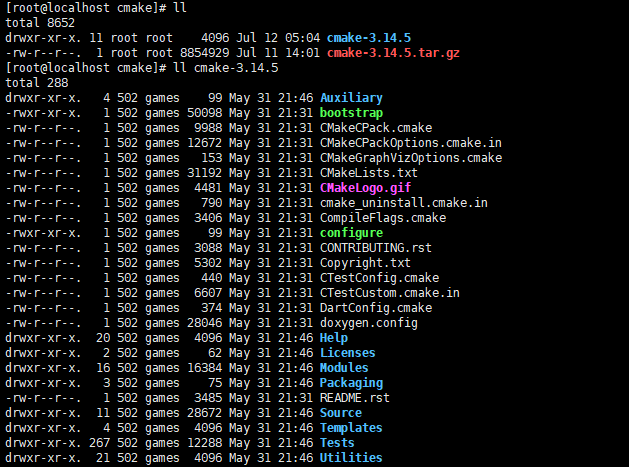629x467 pixels.
Task: Select the configure executable filename
Action: point(351,233)
